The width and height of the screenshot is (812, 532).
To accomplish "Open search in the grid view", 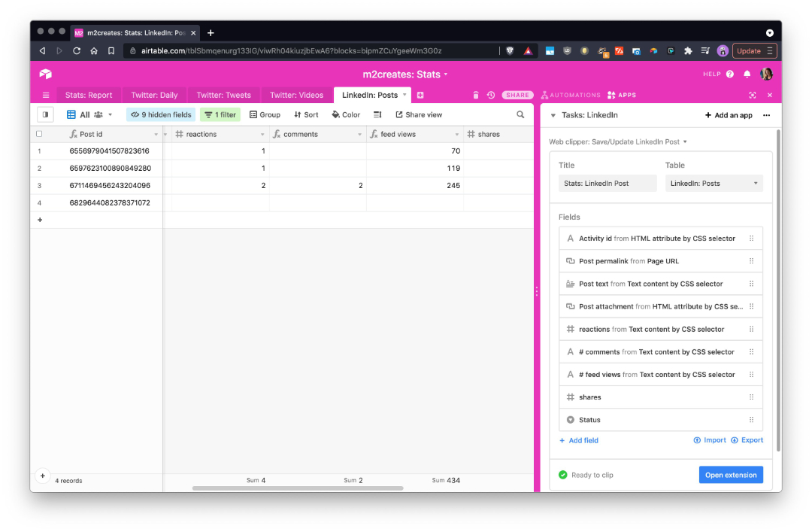I will point(519,114).
